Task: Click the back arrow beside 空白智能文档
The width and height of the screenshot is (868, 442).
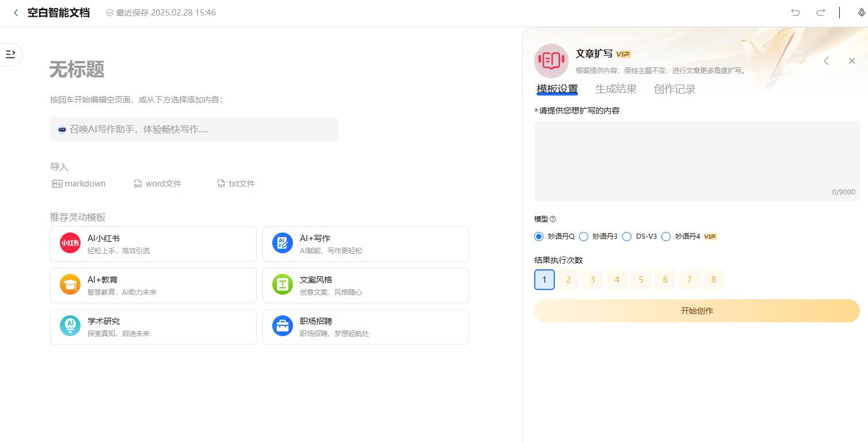Action: click(x=16, y=13)
